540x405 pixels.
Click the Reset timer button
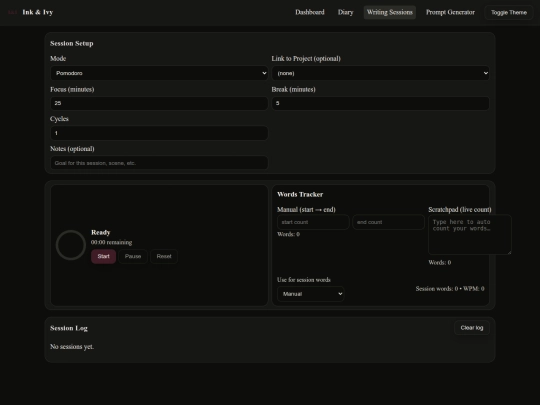pyautogui.click(x=164, y=257)
